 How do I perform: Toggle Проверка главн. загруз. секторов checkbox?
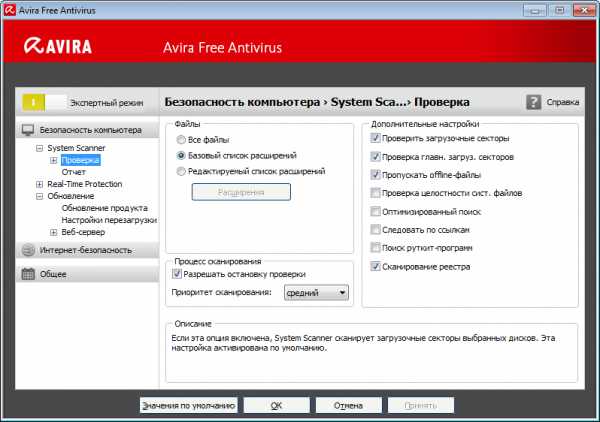[375, 156]
